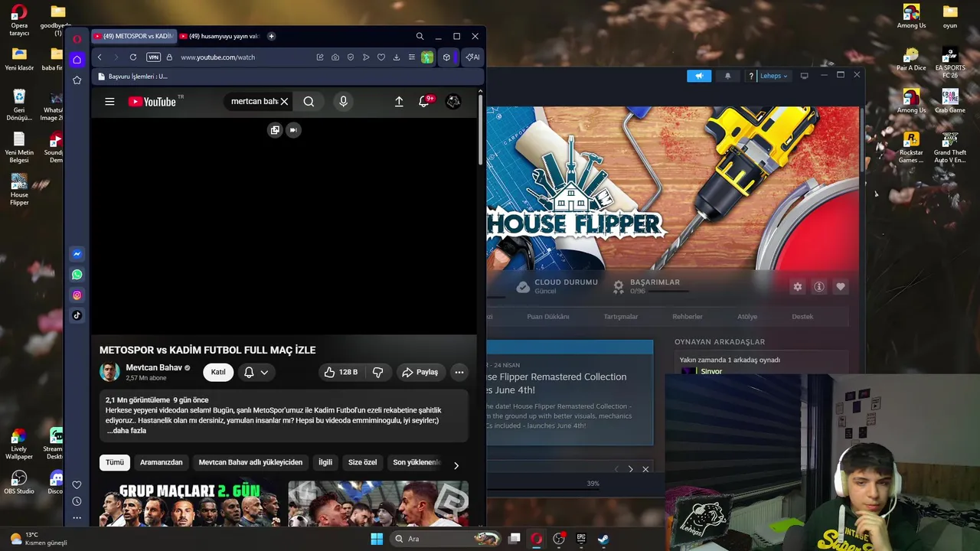Open House Flipper info icon in Steam
The width and height of the screenshot is (980, 551).
click(x=819, y=286)
